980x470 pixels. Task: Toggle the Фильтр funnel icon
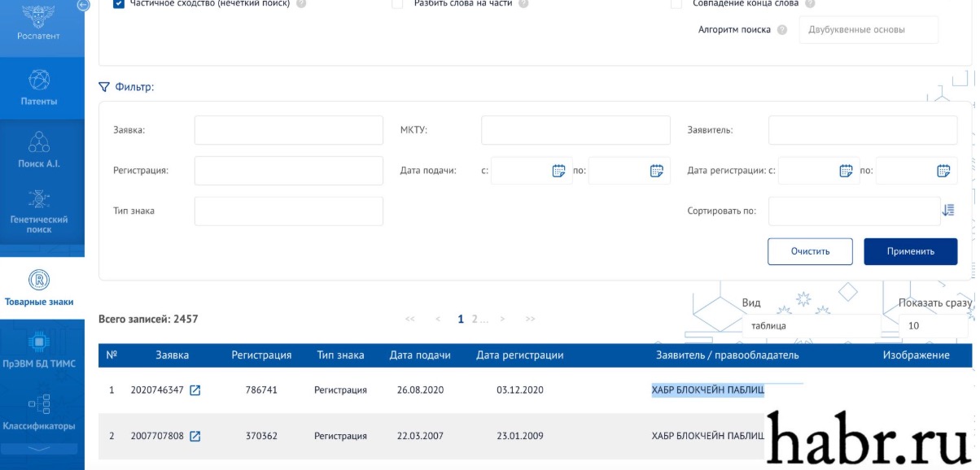click(103, 87)
